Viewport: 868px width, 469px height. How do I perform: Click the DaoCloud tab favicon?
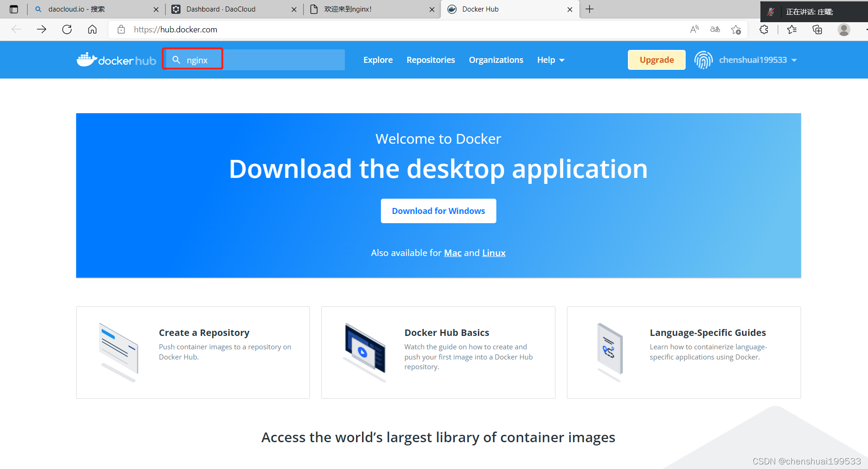tap(176, 9)
